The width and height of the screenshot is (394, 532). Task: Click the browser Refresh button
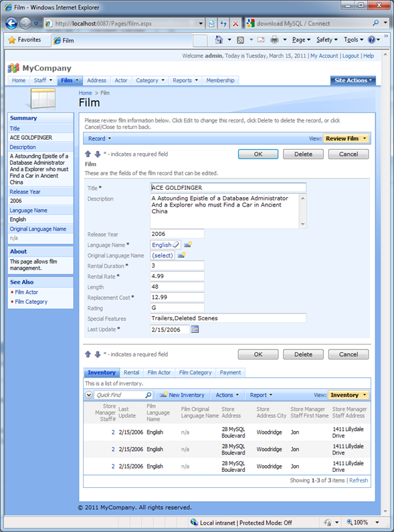point(223,23)
